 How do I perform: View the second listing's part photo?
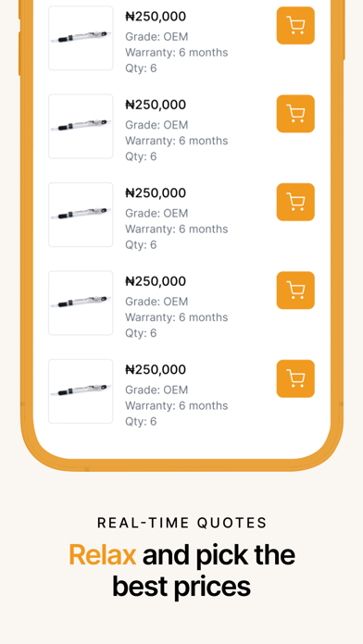(81, 127)
